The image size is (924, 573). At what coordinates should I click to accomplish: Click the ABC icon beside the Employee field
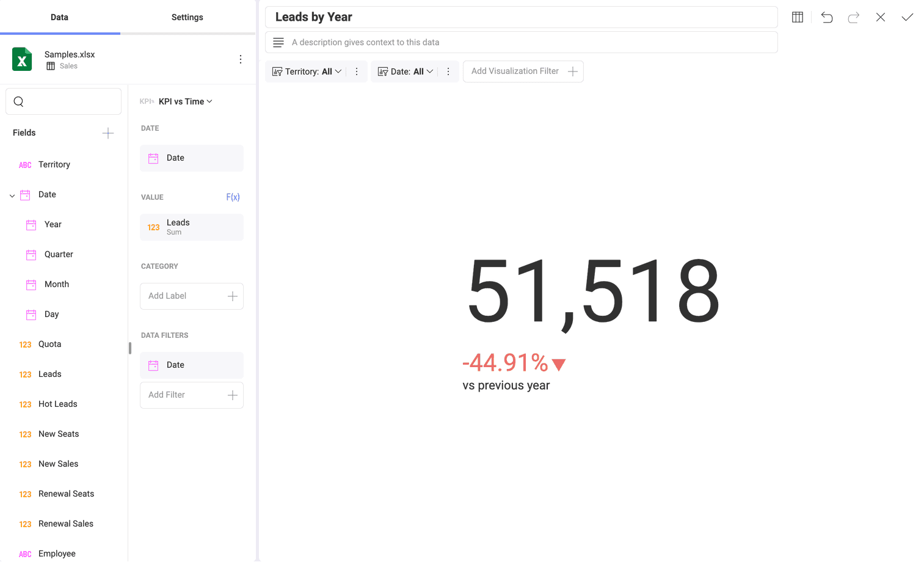coord(25,554)
